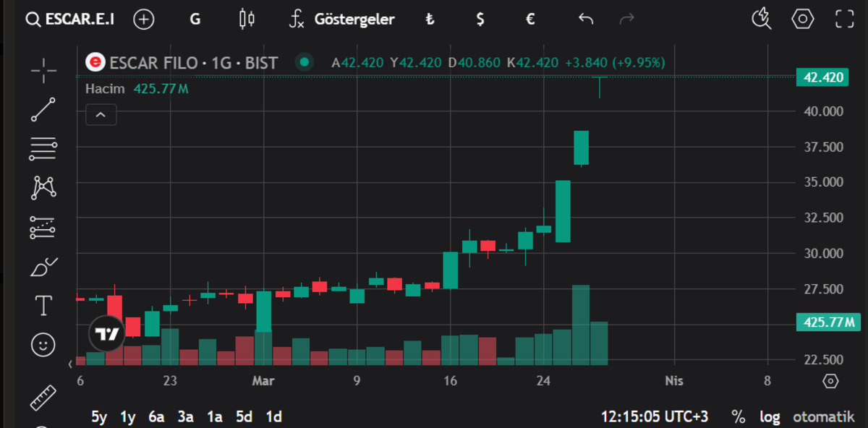Click the Hacim volume indicator label

click(105, 89)
